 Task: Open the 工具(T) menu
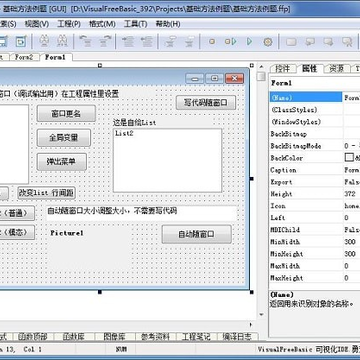135,24
